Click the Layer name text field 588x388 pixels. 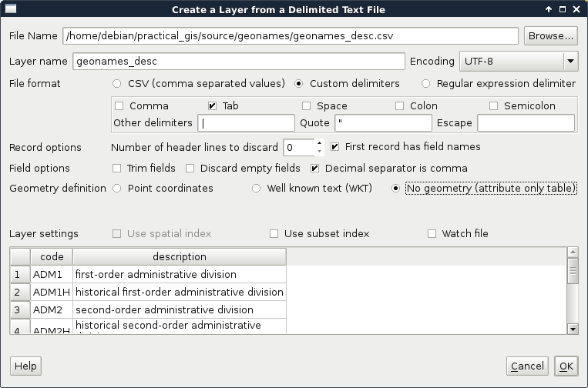[239, 62]
